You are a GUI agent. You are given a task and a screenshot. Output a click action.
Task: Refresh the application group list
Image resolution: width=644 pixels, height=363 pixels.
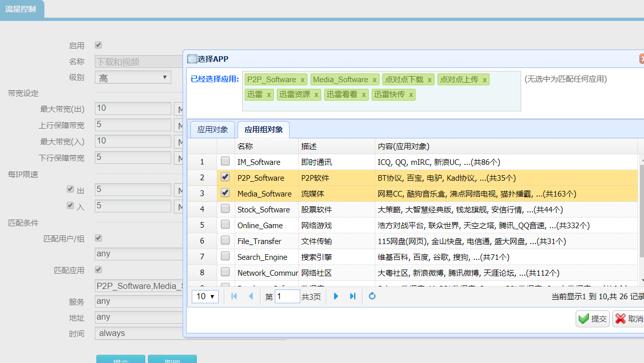click(x=372, y=296)
